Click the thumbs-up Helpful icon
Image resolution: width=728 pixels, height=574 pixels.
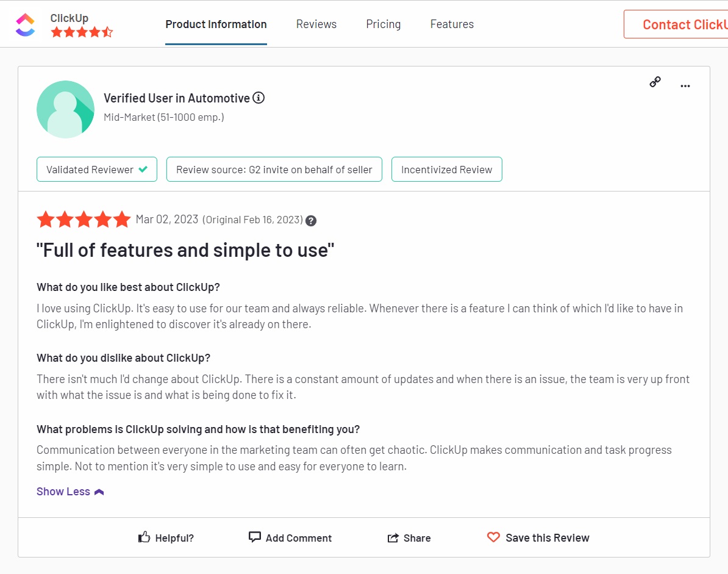(x=144, y=536)
